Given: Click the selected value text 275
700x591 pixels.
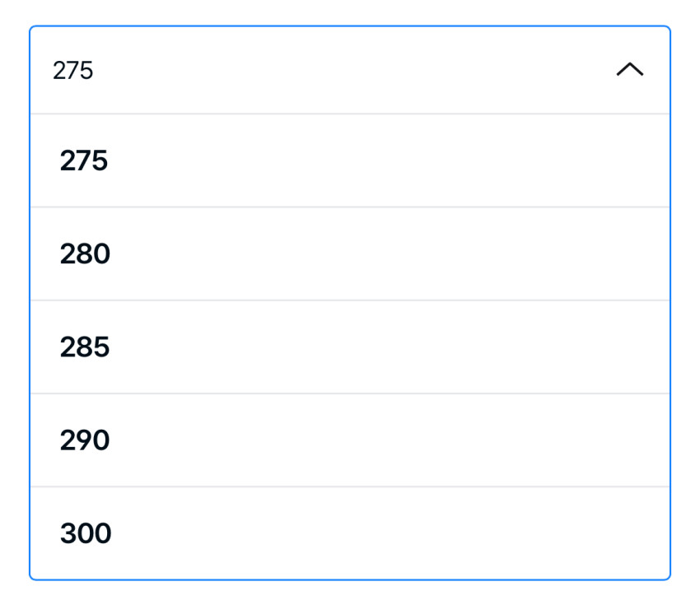Looking at the screenshot, I should click(x=73, y=72).
